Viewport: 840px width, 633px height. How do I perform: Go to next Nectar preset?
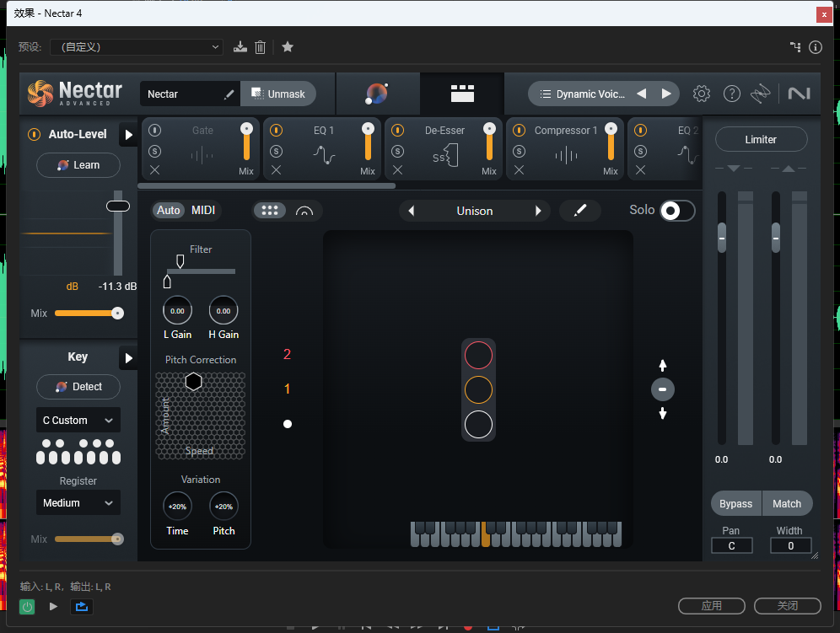(x=666, y=94)
